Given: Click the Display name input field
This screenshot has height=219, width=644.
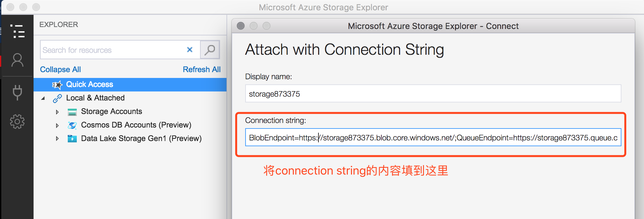Looking at the screenshot, I should 433,94.
